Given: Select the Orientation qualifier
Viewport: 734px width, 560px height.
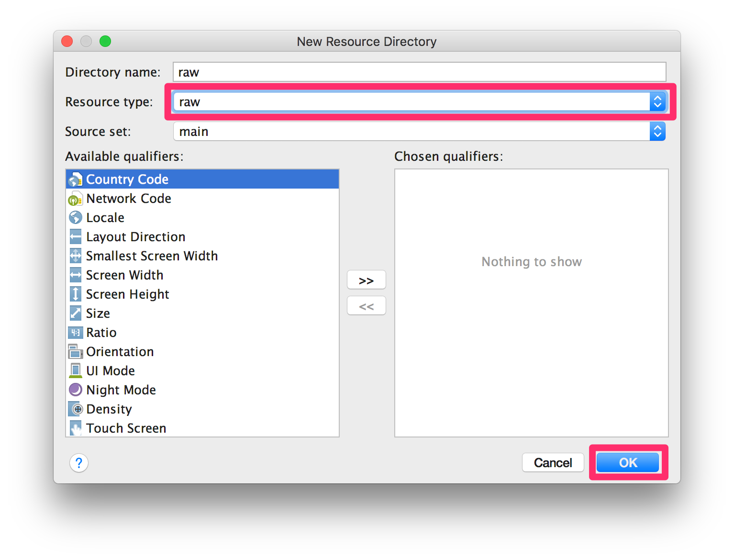Looking at the screenshot, I should pos(202,351).
